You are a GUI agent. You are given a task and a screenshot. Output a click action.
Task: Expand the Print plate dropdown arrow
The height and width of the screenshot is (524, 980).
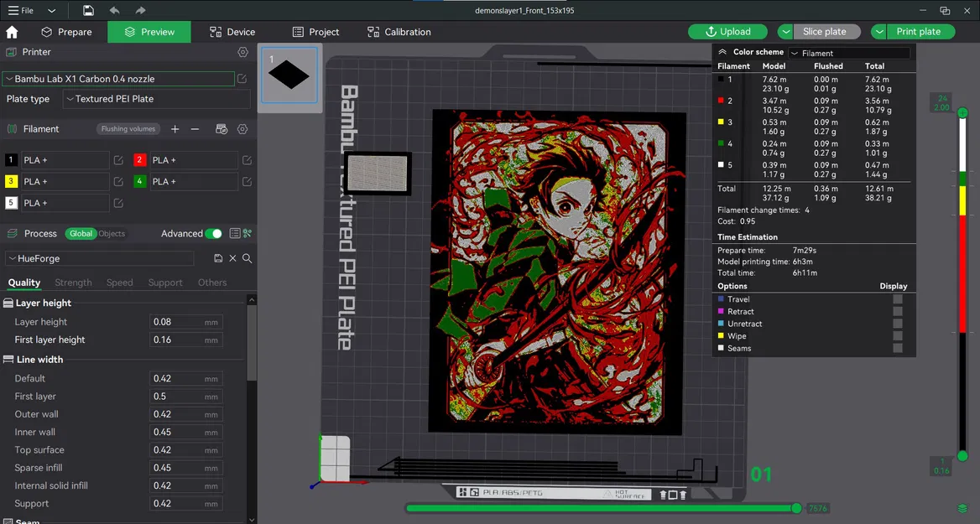(878, 32)
